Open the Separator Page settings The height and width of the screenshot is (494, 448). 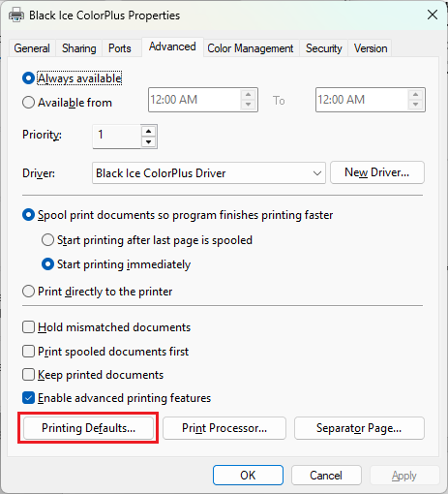pos(359,428)
